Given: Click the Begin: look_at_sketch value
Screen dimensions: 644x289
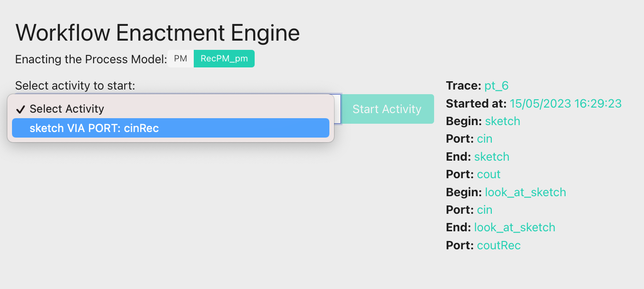Looking at the screenshot, I should tap(525, 192).
